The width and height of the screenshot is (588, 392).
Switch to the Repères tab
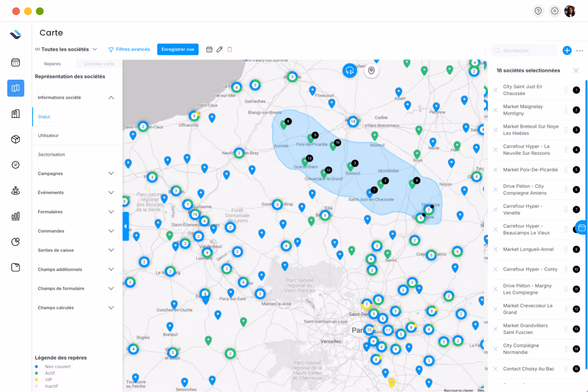[x=52, y=64]
